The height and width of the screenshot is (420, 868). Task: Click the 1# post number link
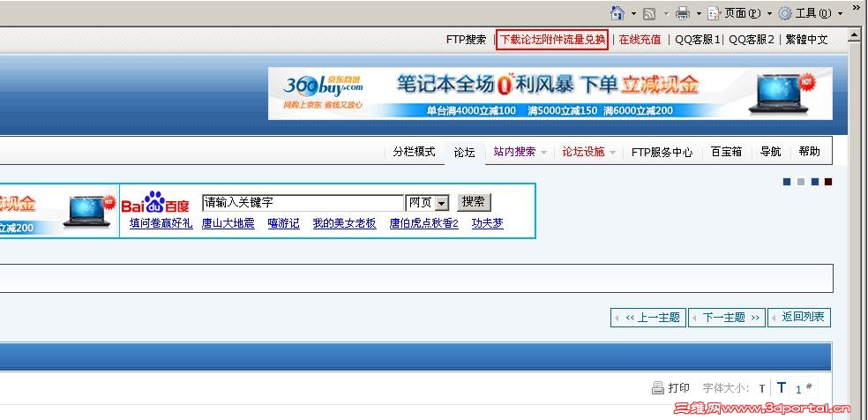(x=803, y=388)
